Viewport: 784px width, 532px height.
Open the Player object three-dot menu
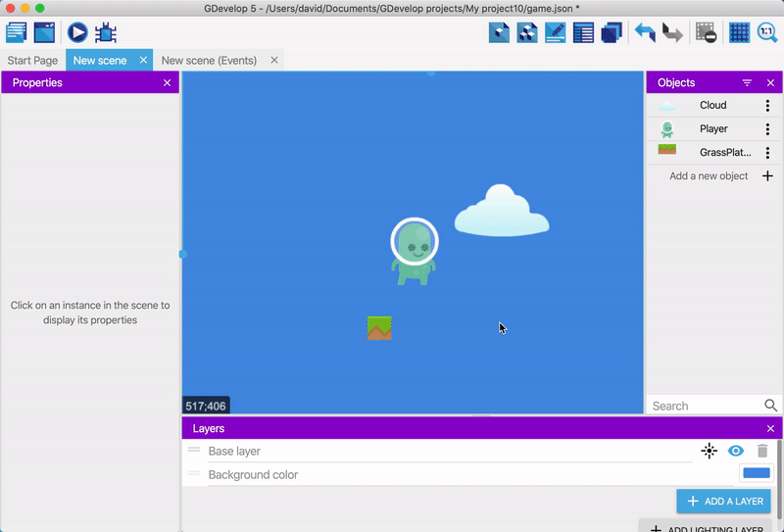tap(767, 129)
